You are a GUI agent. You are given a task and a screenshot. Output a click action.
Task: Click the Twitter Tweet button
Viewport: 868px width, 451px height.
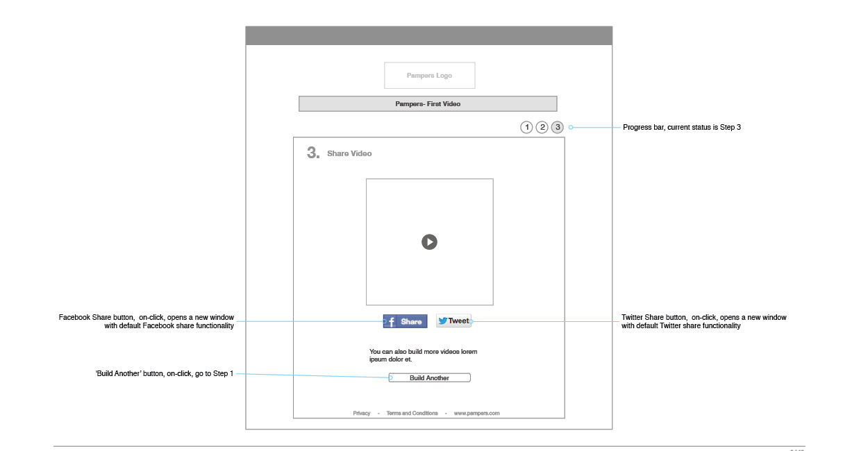coord(453,321)
